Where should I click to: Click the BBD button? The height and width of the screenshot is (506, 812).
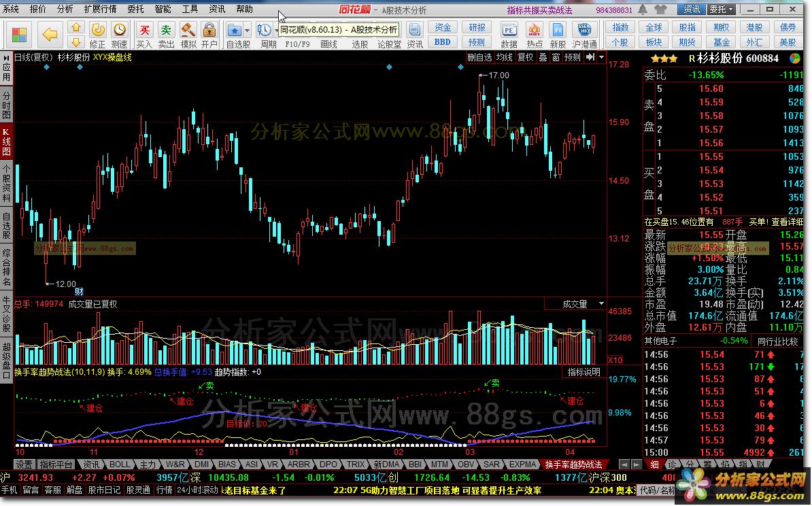443,42
